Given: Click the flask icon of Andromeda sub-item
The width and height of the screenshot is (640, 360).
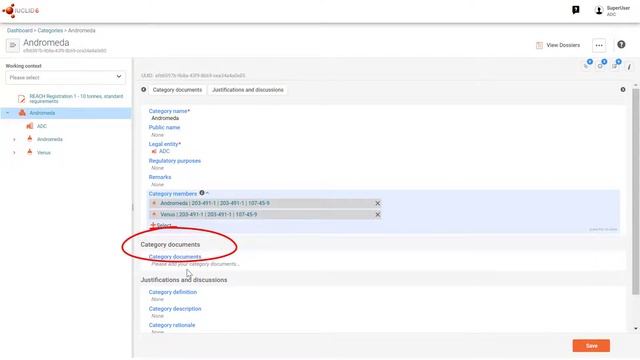Looking at the screenshot, I should pyautogui.click(x=29, y=139).
